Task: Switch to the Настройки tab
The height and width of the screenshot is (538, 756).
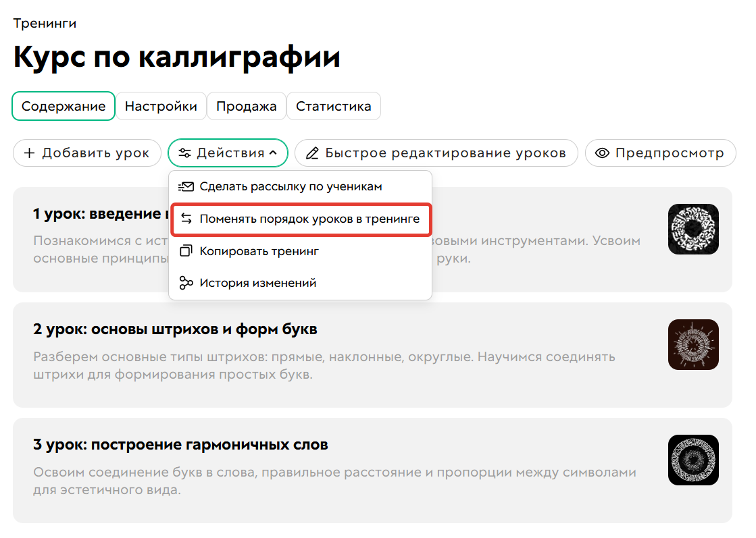Action: tap(161, 105)
